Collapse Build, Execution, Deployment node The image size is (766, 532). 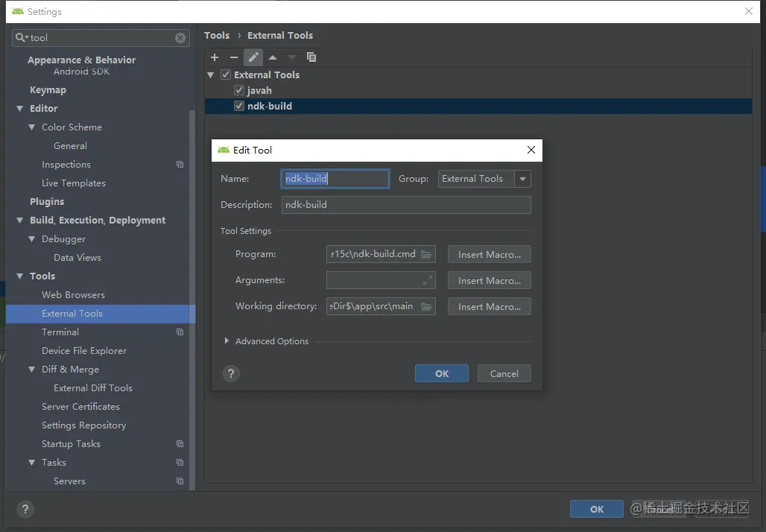[20, 221]
